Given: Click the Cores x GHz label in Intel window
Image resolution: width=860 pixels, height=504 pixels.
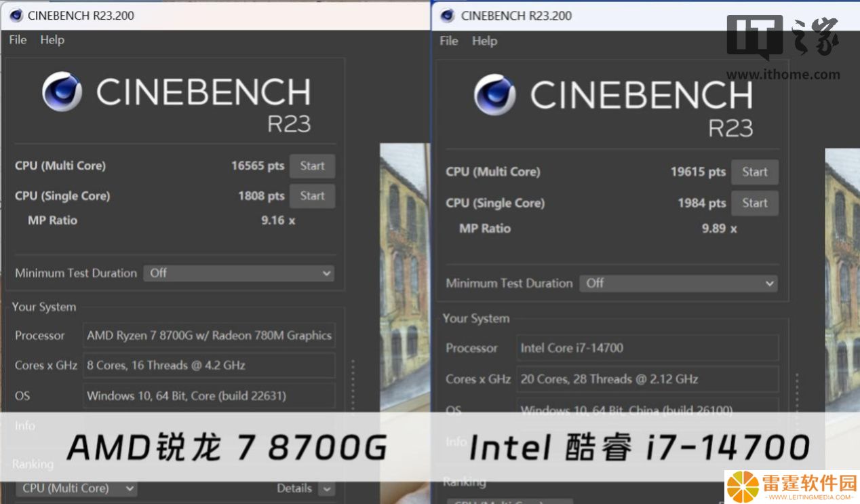Looking at the screenshot, I should coord(478,379).
